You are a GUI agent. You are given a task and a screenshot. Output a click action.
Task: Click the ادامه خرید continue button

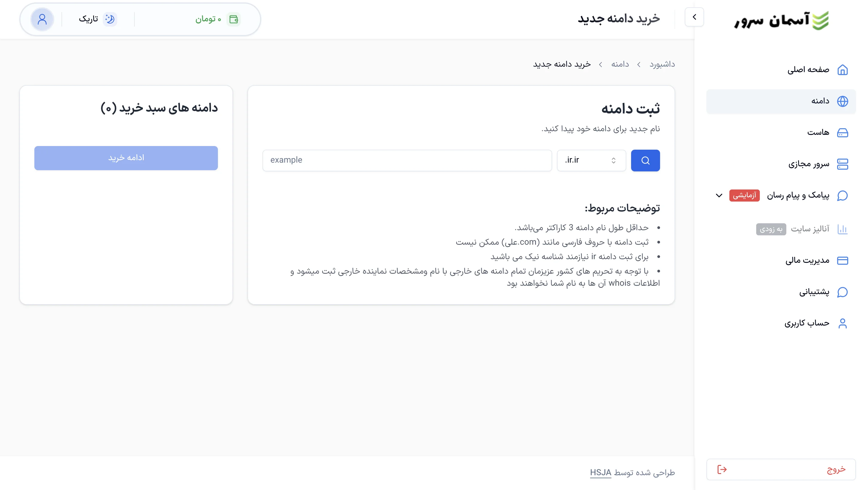pos(126,158)
